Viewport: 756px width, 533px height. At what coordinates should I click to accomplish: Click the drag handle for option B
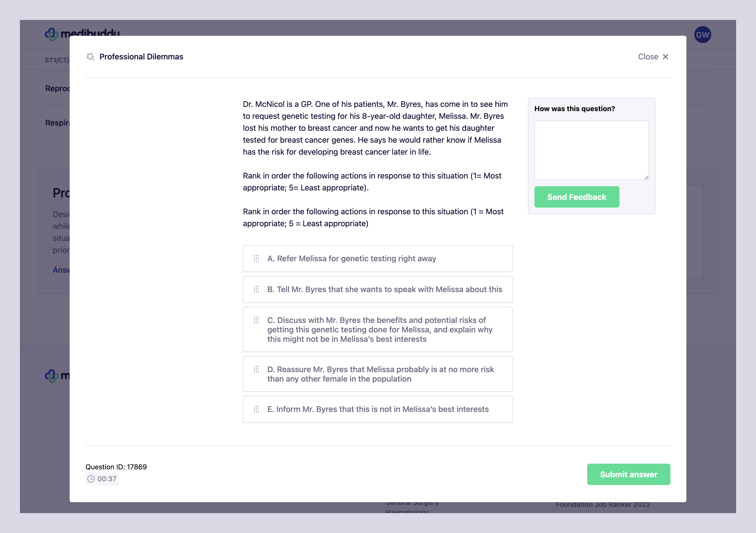(256, 289)
